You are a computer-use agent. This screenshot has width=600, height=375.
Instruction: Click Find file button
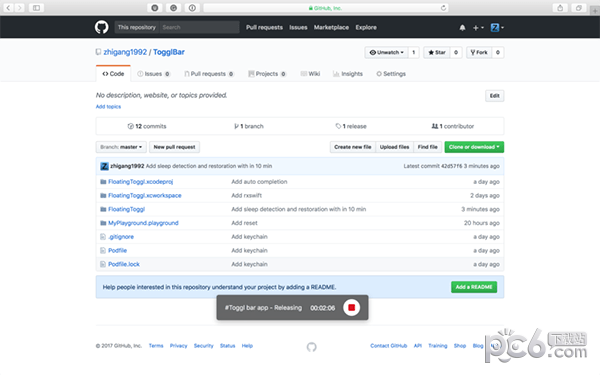coord(427,147)
